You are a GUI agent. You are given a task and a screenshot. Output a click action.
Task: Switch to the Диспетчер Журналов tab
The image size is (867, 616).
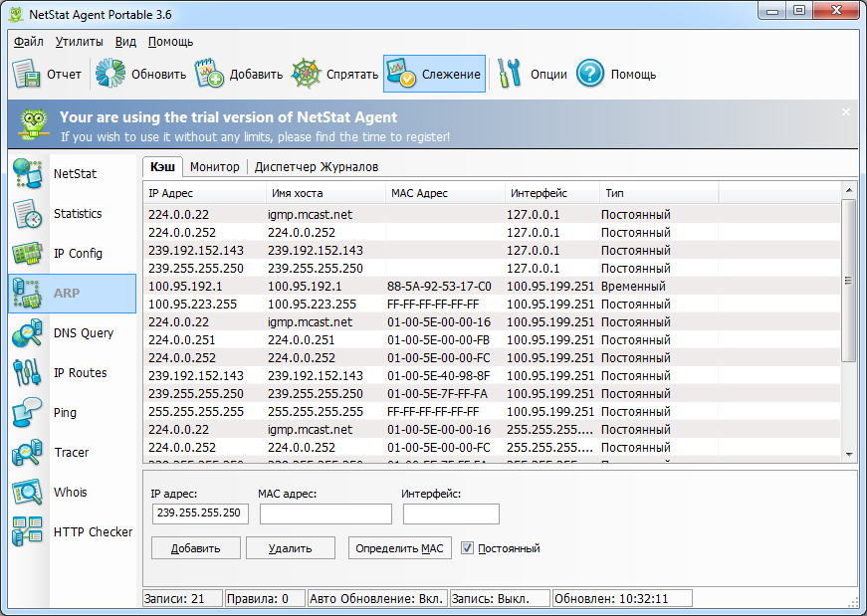click(317, 167)
